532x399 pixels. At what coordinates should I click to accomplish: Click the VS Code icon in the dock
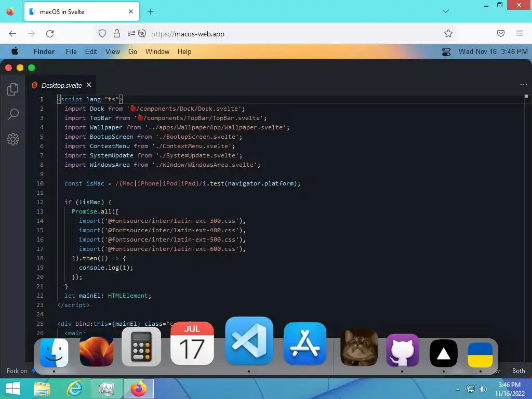[x=249, y=341]
